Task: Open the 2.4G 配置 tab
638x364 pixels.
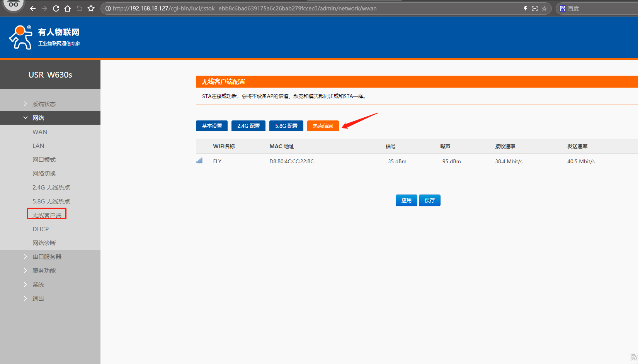Action: (248, 126)
